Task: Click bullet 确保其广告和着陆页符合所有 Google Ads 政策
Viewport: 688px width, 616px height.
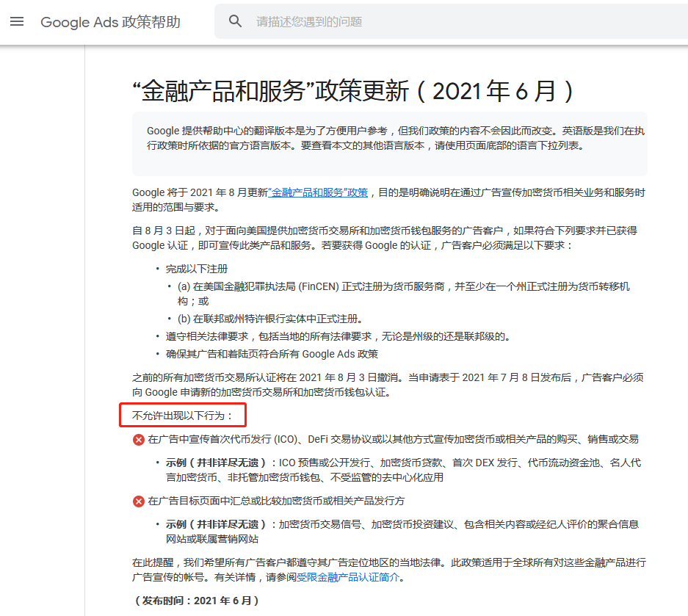Action: 272,354
